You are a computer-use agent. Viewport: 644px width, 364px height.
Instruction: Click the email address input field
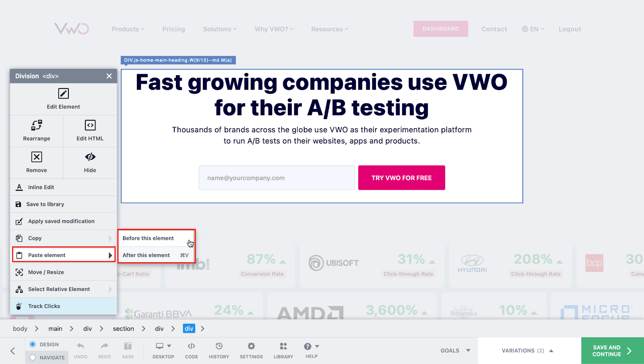(x=277, y=178)
